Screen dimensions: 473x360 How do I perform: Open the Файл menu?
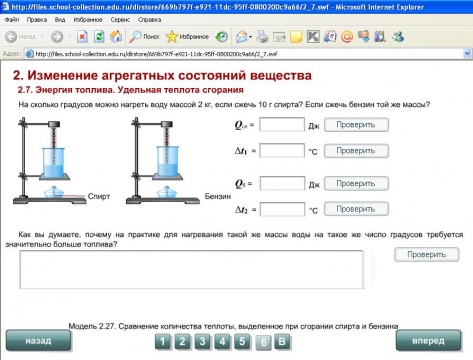[12, 20]
